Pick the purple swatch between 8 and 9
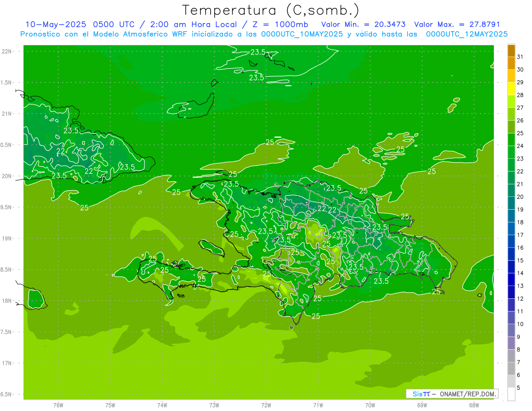 (x=511, y=343)
